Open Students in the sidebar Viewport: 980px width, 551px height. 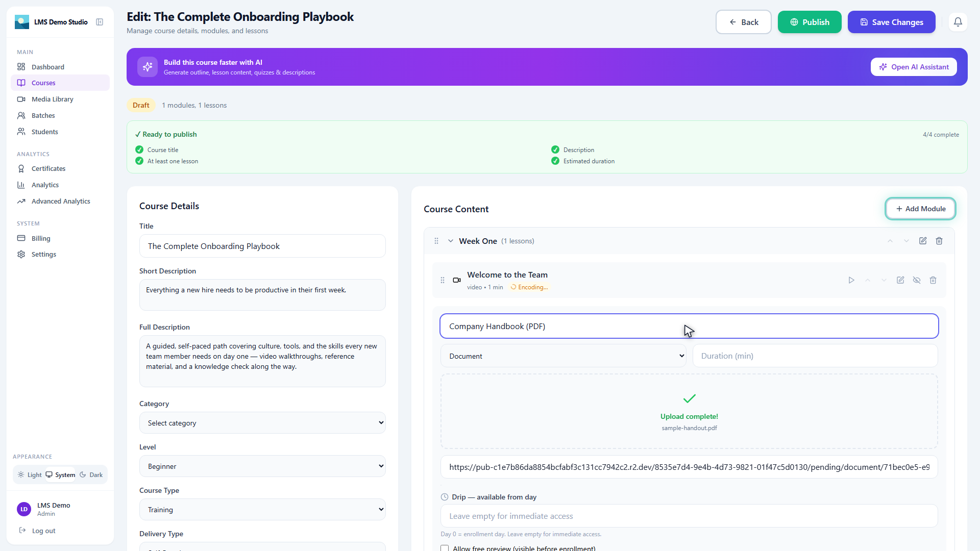click(x=60, y=132)
